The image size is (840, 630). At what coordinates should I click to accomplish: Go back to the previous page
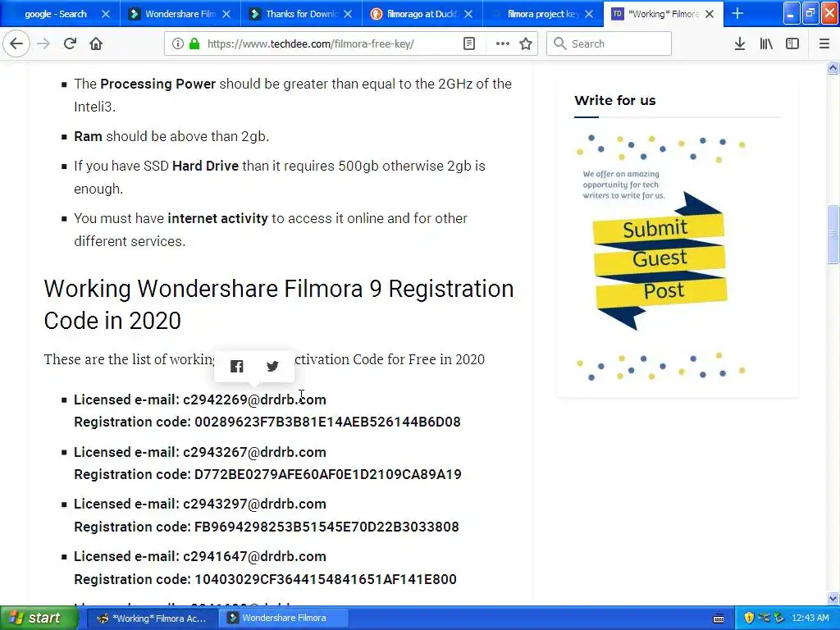point(16,43)
